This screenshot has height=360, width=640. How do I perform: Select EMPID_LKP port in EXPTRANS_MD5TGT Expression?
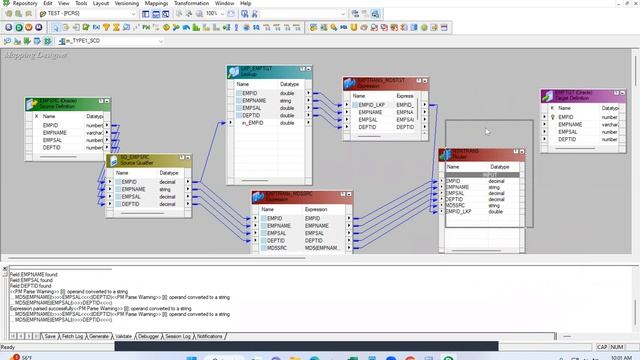click(371, 105)
